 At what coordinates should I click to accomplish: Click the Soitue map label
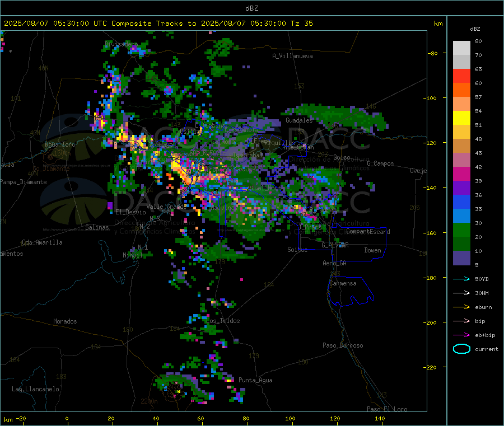[x=297, y=250]
